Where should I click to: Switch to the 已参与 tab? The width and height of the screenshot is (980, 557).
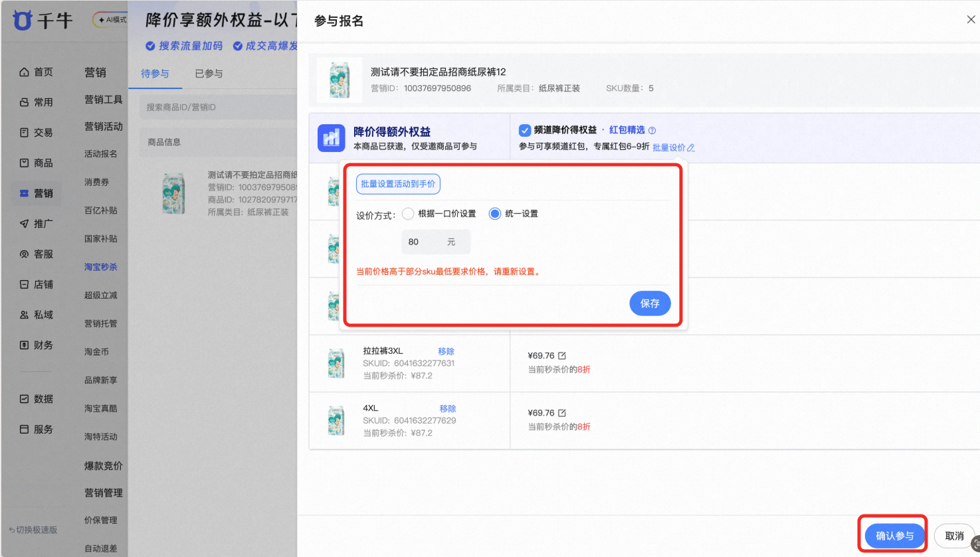(x=209, y=74)
